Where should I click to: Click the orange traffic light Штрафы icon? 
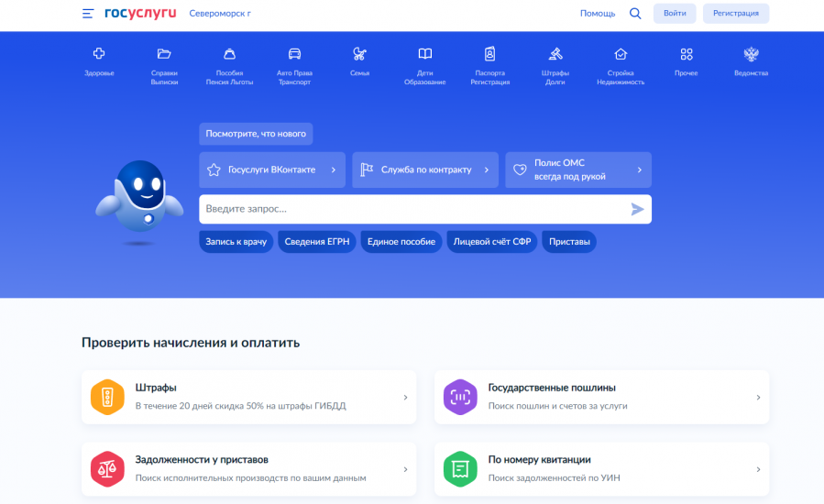coord(107,398)
